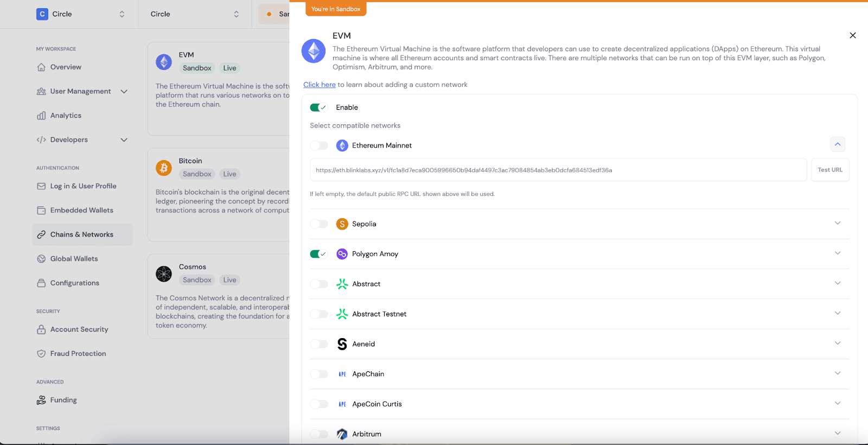Image resolution: width=868 pixels, height=445 pixels.
Task: Collapse the Ethereum Mainnet section chevron
Action: click(x=838, y=144)
